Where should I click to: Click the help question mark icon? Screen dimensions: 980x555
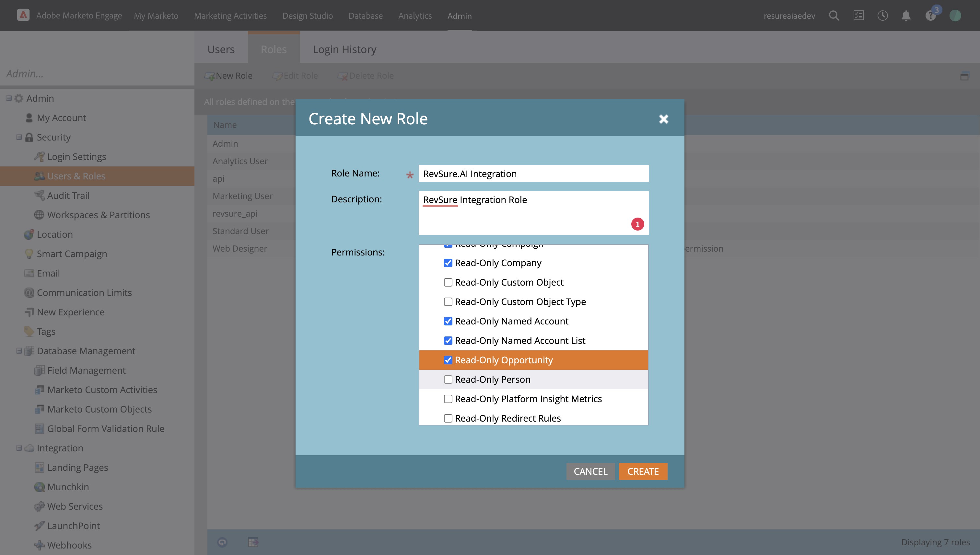[930, 16]
